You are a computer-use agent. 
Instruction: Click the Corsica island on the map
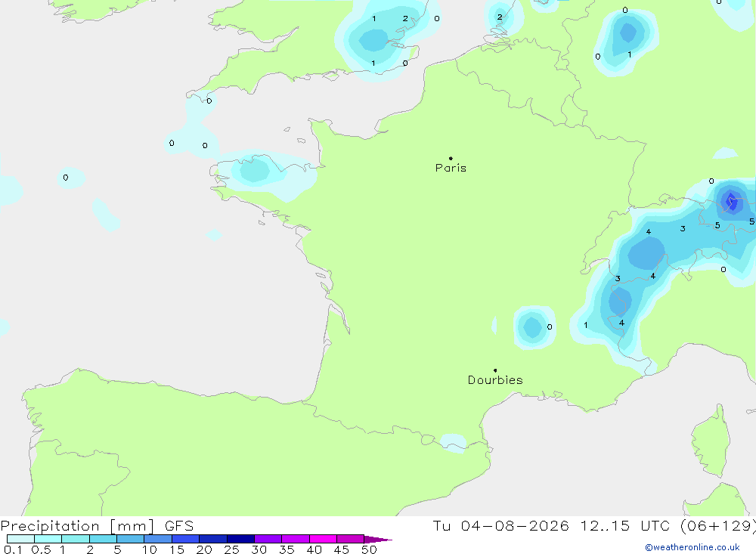tap(711, 441)
